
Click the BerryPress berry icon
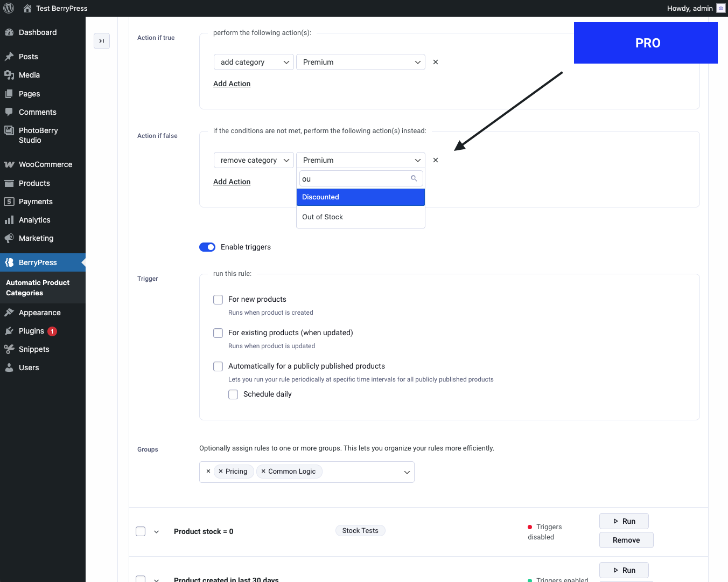[9, 262]
